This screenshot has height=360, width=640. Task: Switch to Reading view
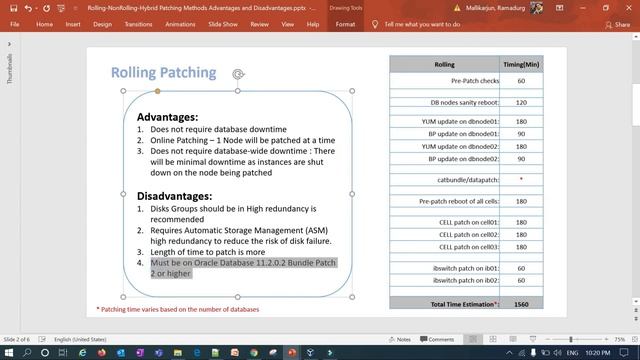pyautogui.click(x=513, y=339)
